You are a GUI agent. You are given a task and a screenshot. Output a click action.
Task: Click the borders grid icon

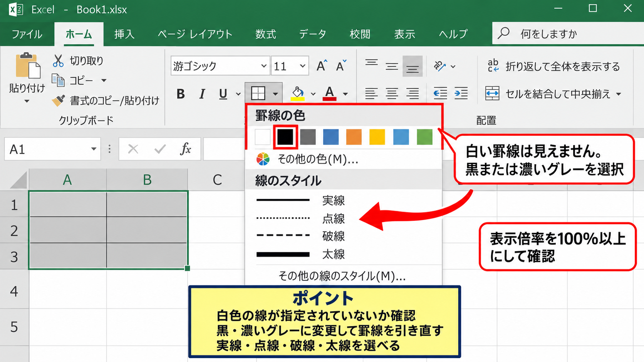pos(258,93)
